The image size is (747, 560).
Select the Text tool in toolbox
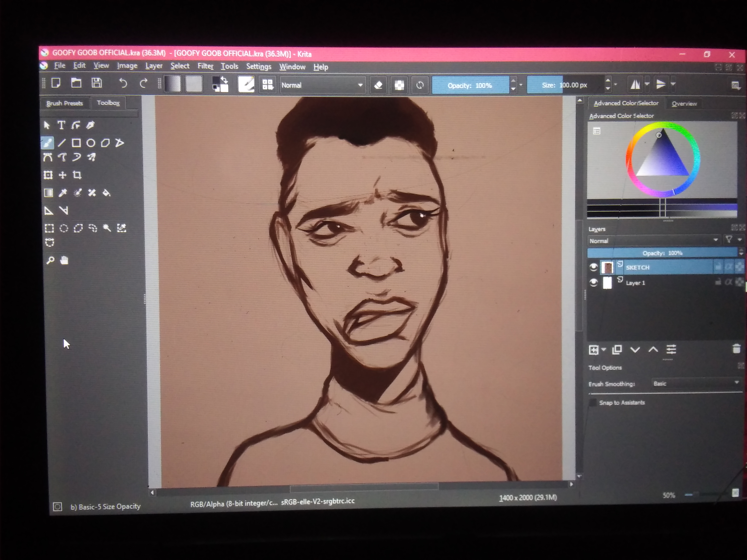pos(61,125)
